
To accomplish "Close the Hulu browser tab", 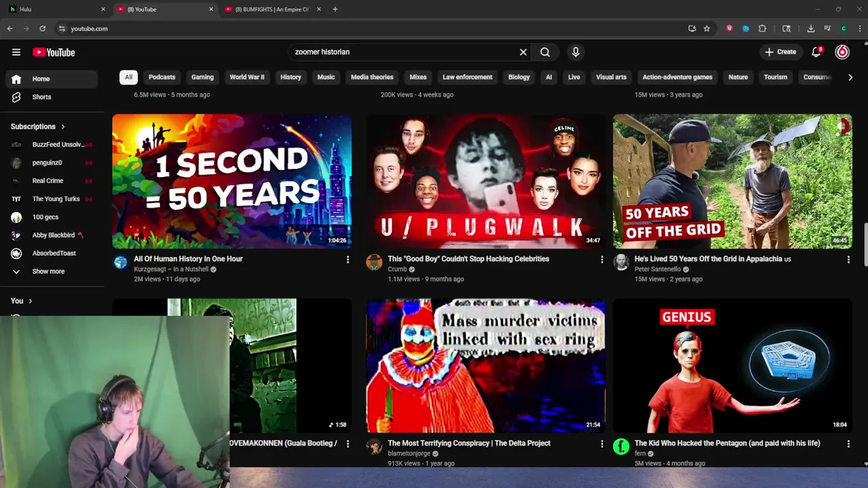I will coord(103,9).
